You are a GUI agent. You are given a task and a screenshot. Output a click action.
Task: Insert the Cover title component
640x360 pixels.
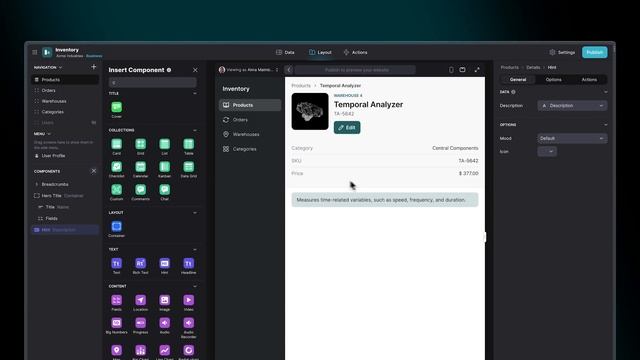[116, 107]
